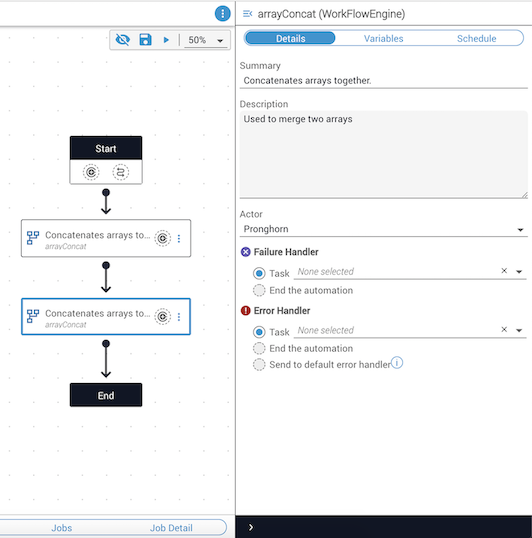Select Error Handler Task radio button
This screenshot has width=532, height=538.
pyautogui.click(x=259, y=332)
